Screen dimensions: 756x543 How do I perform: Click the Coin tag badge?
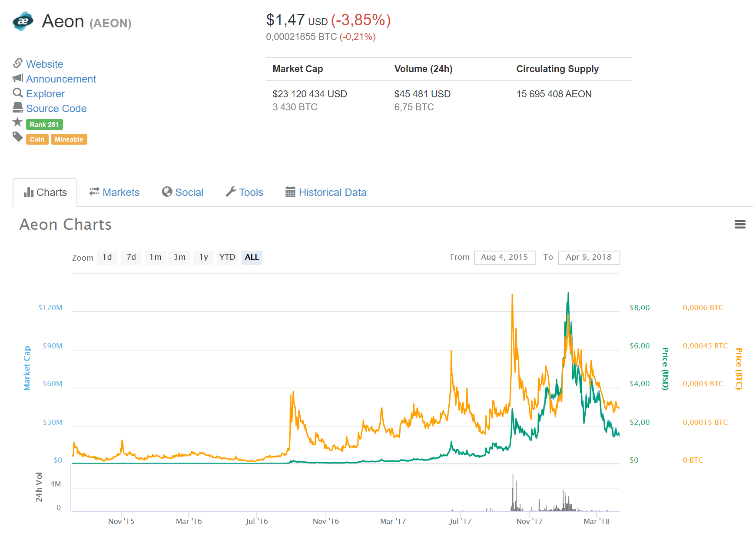point(37,139)
